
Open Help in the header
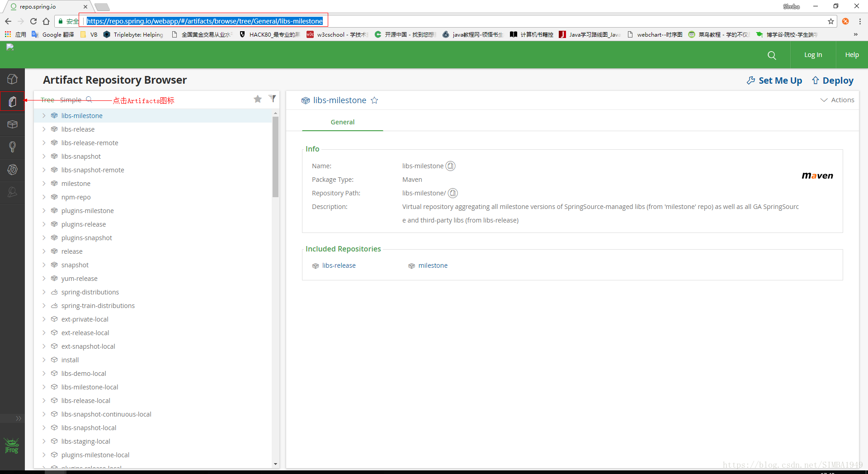pyautogui.click(x=852, y=55)
